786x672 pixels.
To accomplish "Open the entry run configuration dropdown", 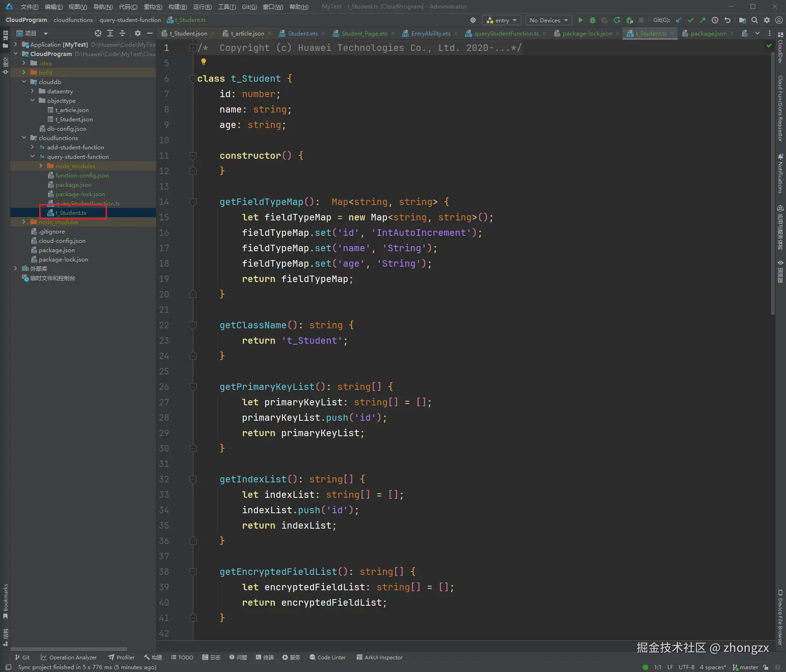I will pyautogui.click(x=502, y=20).
